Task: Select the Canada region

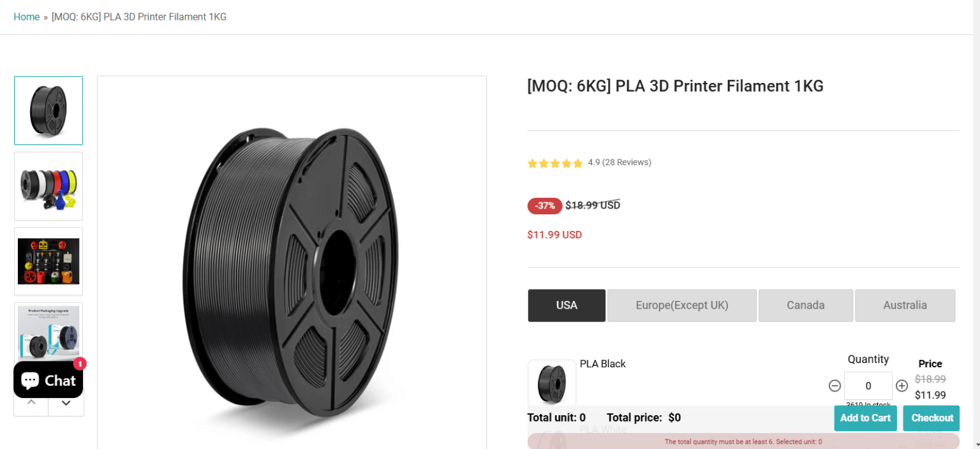Action: coord(805,305)
